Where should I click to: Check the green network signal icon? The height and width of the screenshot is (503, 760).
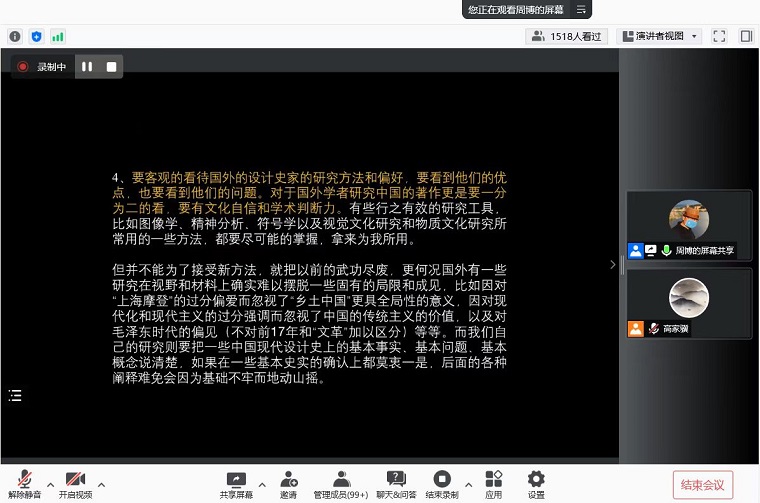57,36
